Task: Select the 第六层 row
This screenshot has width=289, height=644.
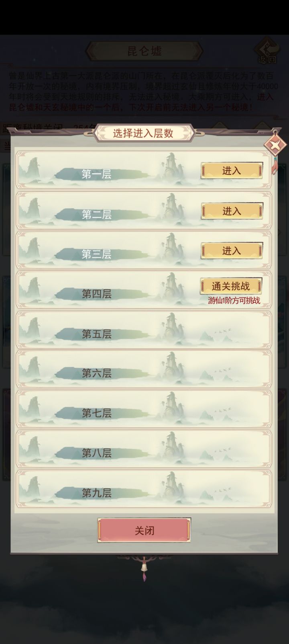Action: [x=144, y=369]
